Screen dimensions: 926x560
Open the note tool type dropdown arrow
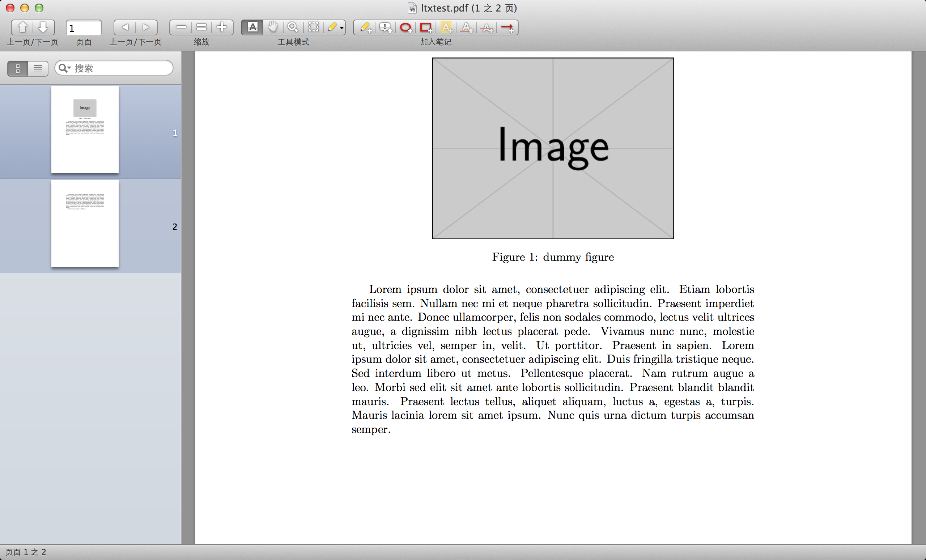pyautogui.click(x=341, y=28)
